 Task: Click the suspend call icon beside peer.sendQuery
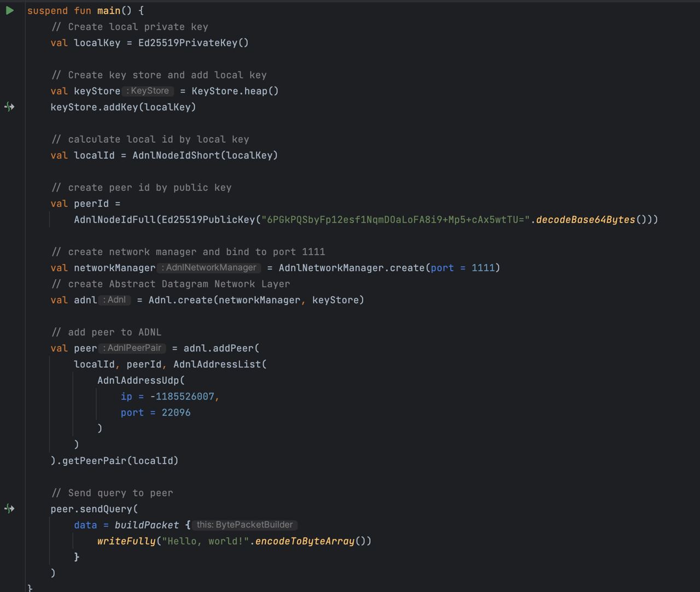(9, 509)
